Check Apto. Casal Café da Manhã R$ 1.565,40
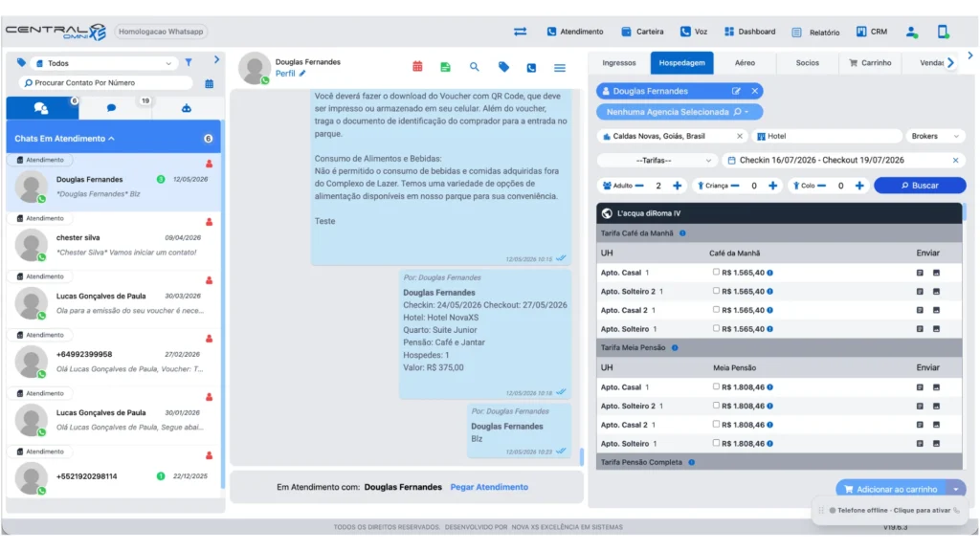Viewport: 980px width, 551px height. (716, 272)
